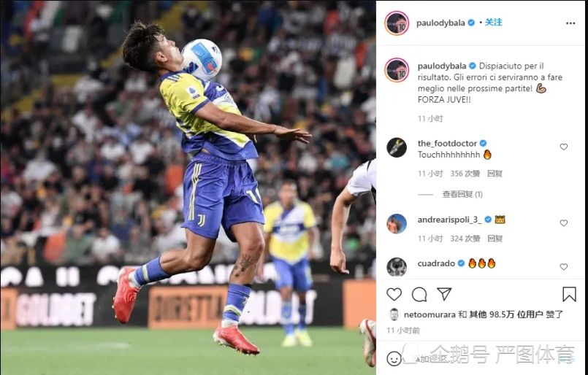Open the_footdoctor profile avatar

[x=397, y=147]
